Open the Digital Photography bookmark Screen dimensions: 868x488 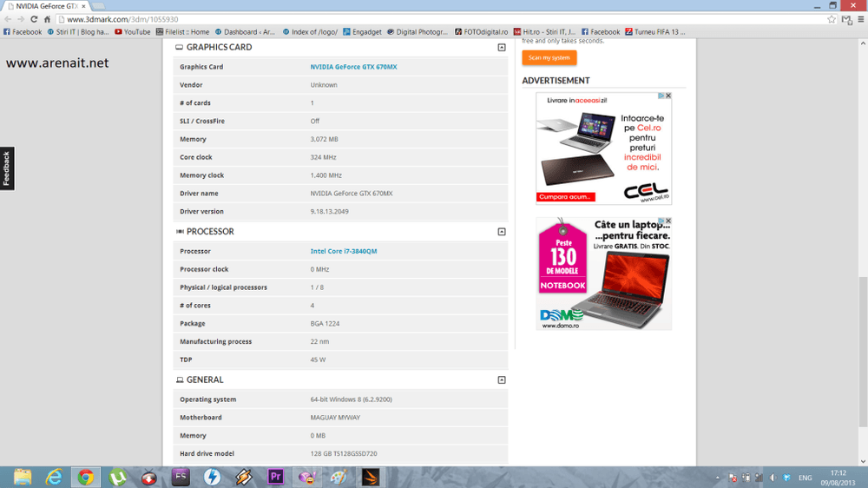[x=418, y=32]
